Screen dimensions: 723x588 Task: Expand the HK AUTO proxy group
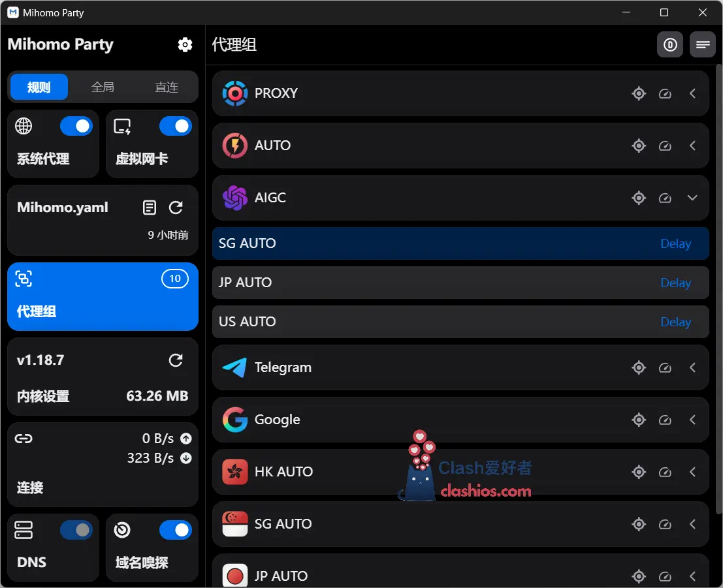pyautogui.click(x=692, y=472)
